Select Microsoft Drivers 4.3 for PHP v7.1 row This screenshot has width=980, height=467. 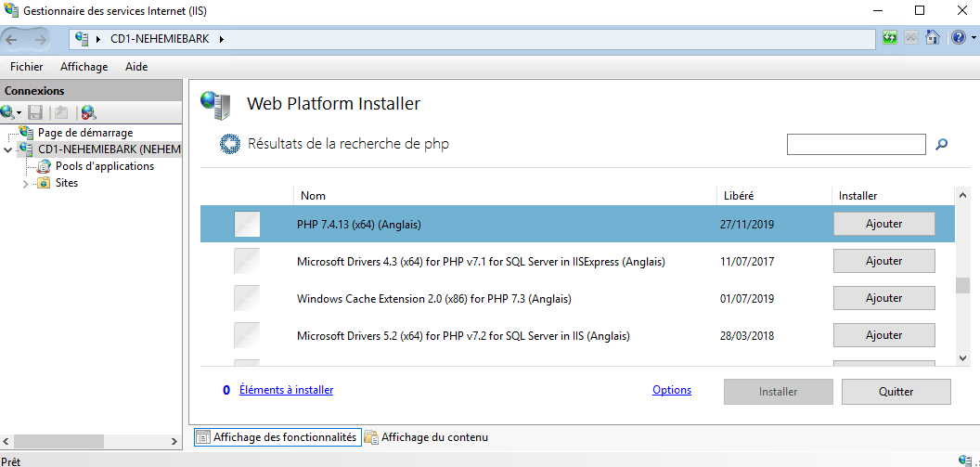(x=577, y=261)
